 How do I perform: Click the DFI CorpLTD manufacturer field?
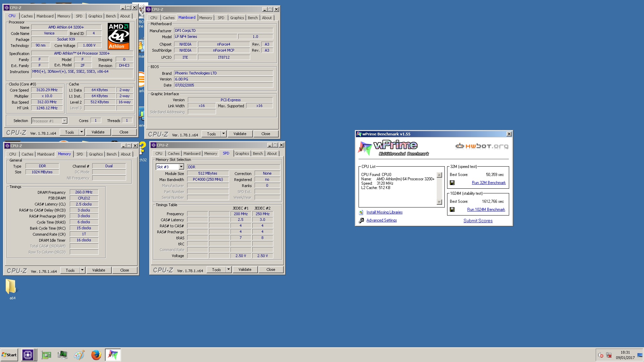[x=224, y=31]
